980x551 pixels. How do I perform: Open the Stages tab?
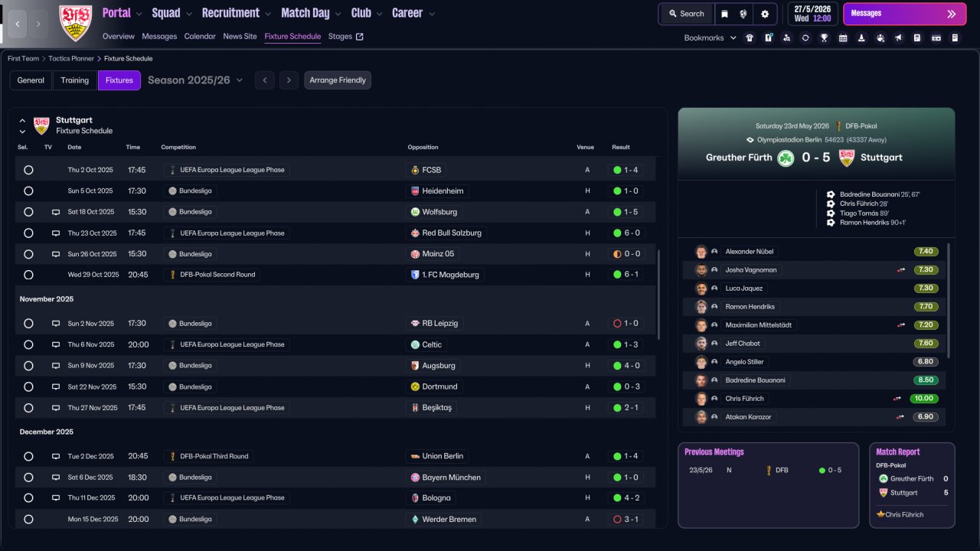(346, 36)
